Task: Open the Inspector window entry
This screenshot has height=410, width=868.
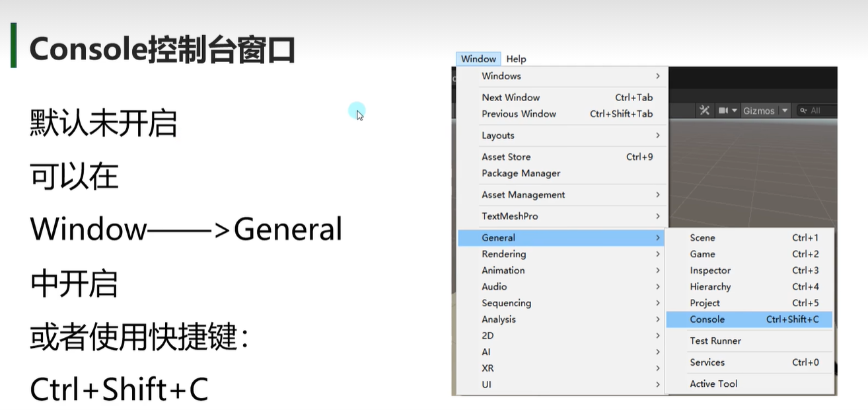Action: (x=750, y=270)
